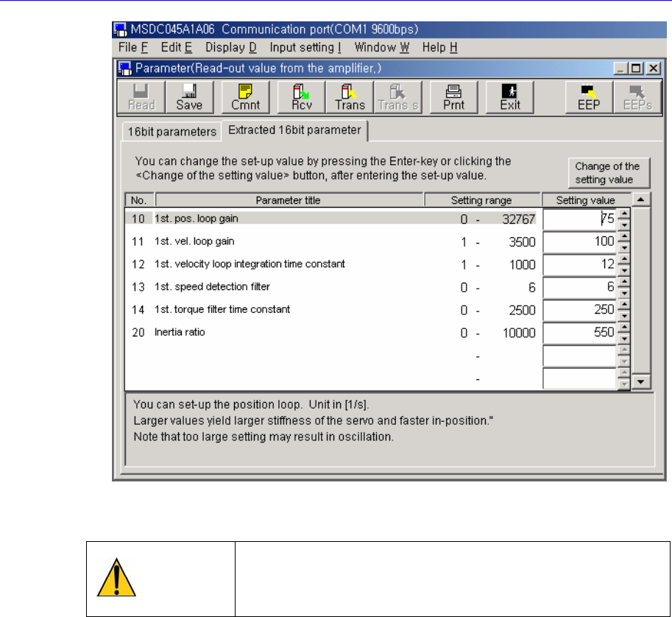
Task: Decrease the torque filter time constant value
Action: point(624,316)
